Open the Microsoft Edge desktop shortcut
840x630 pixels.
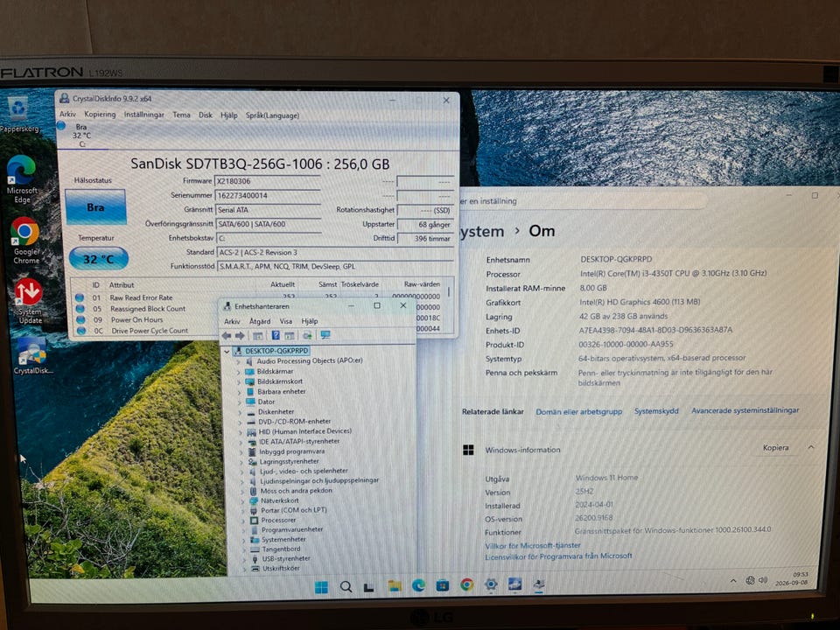(x=21, y=180)
